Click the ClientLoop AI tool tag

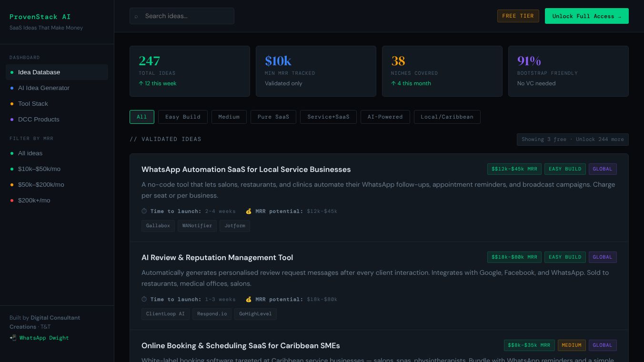[165, 314]
